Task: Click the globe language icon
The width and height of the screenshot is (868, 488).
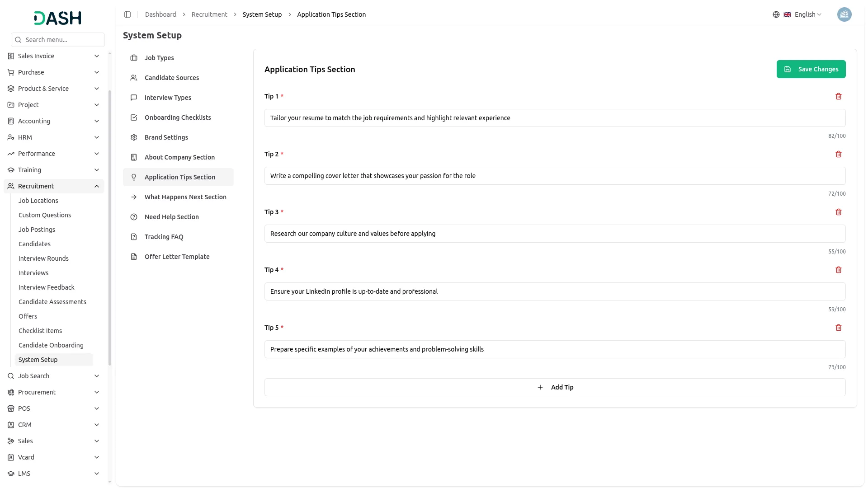Action: [776, 14]
